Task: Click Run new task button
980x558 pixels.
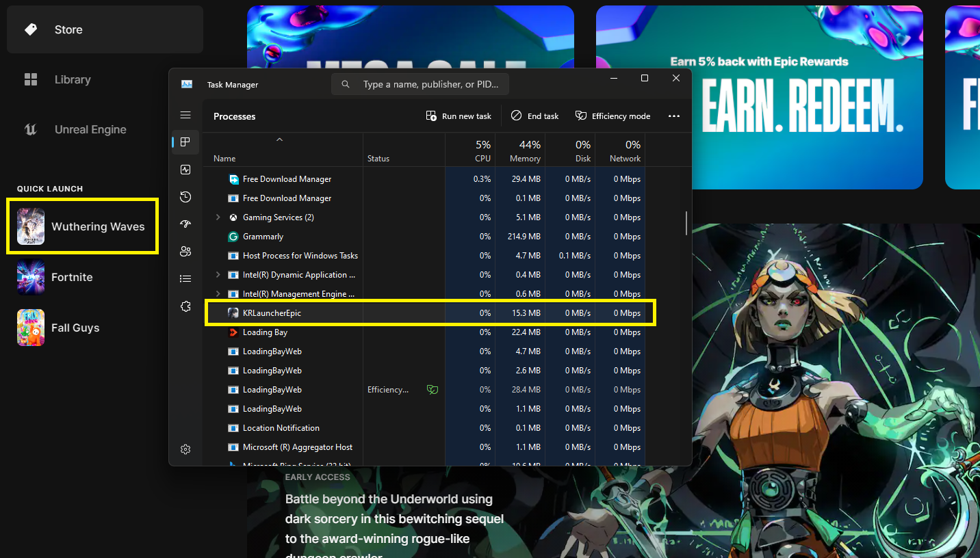Action: coord(459,116)
